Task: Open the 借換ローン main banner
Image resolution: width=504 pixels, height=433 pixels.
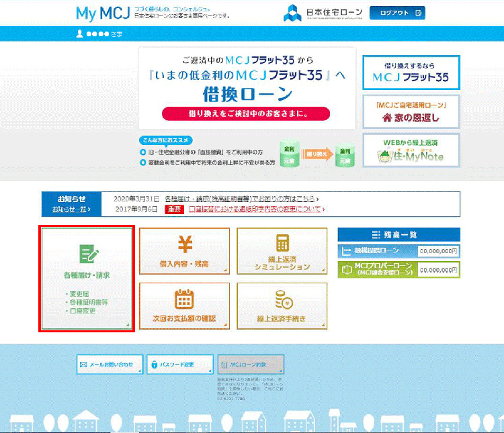Action: [247, 88]
